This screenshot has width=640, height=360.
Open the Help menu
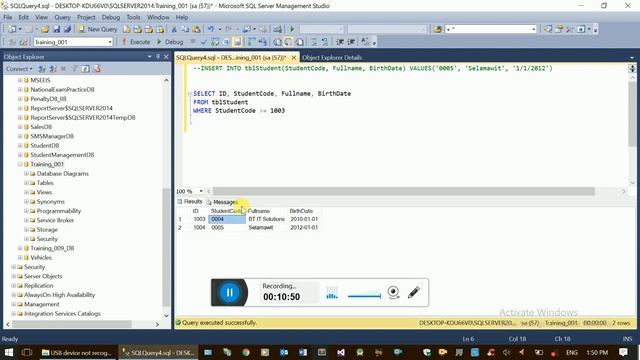(x=182, y=17)
